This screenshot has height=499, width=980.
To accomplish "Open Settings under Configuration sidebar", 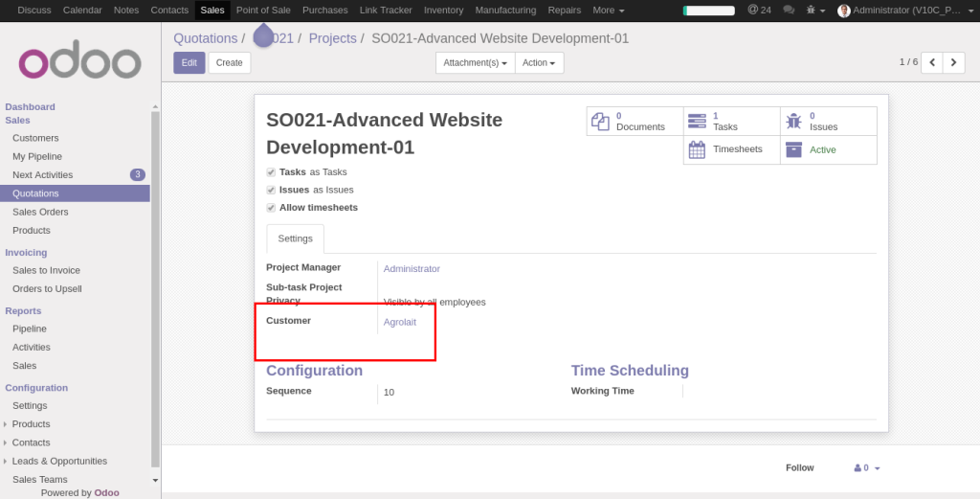I will point(30,406).
